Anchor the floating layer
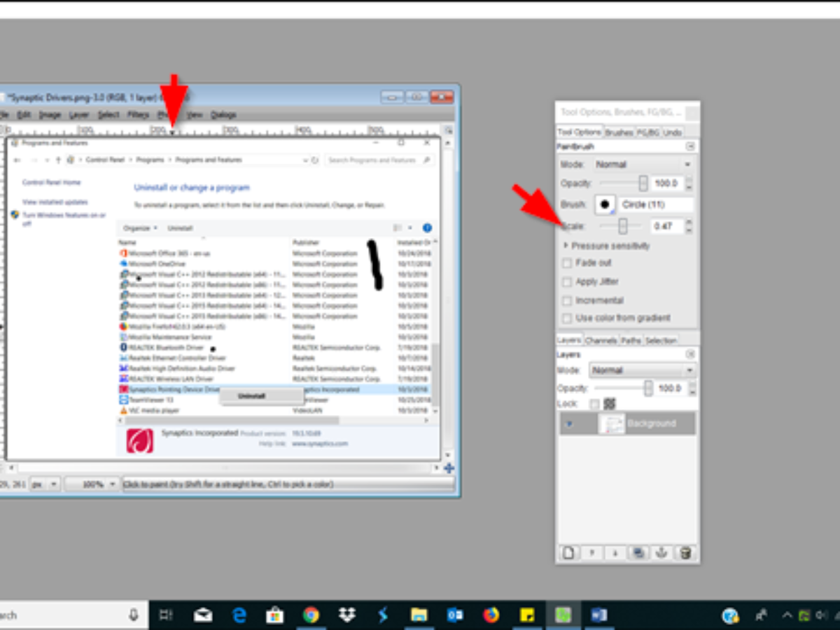The width and height of the screenshot is (840, 630). point(661,553)
